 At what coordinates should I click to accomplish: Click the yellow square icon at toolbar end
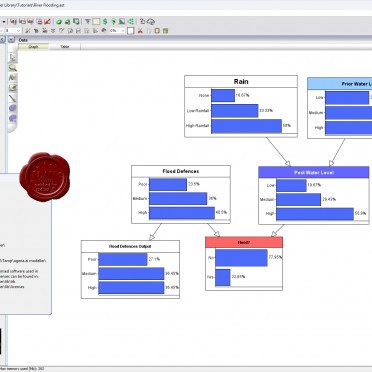157,31
